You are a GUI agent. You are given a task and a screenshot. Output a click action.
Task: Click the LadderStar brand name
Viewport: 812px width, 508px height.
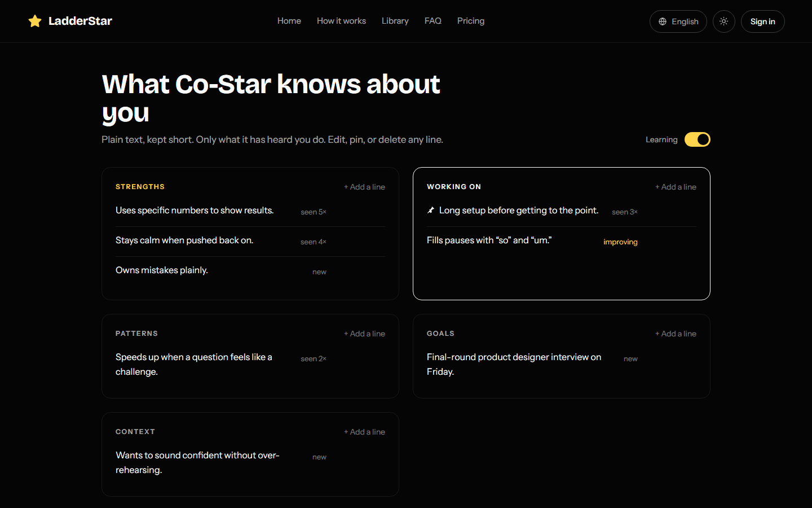click(80, 21)
